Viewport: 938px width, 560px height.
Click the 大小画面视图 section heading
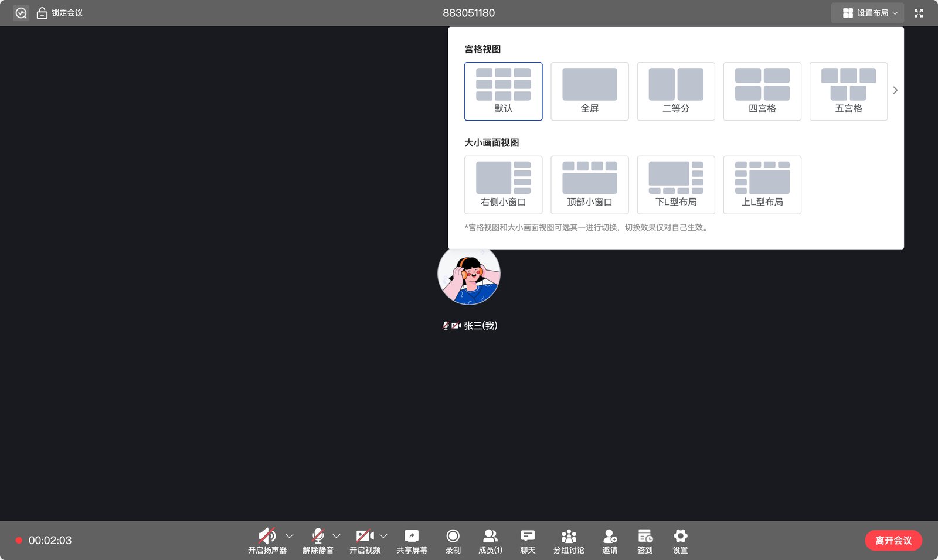[x=491, y=143]
